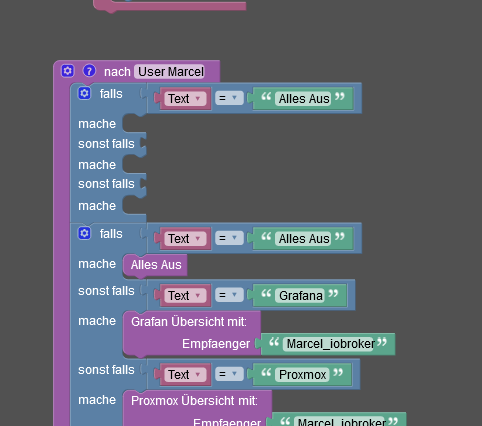Click the question mark help icon
Screen dimensions: 482x426
click(89, 71)
